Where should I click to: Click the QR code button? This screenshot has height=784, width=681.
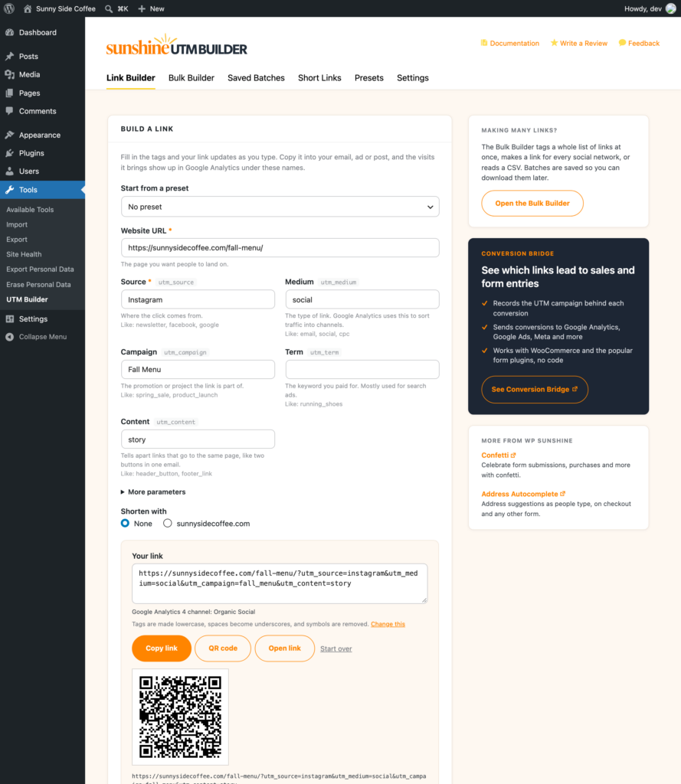223,648
